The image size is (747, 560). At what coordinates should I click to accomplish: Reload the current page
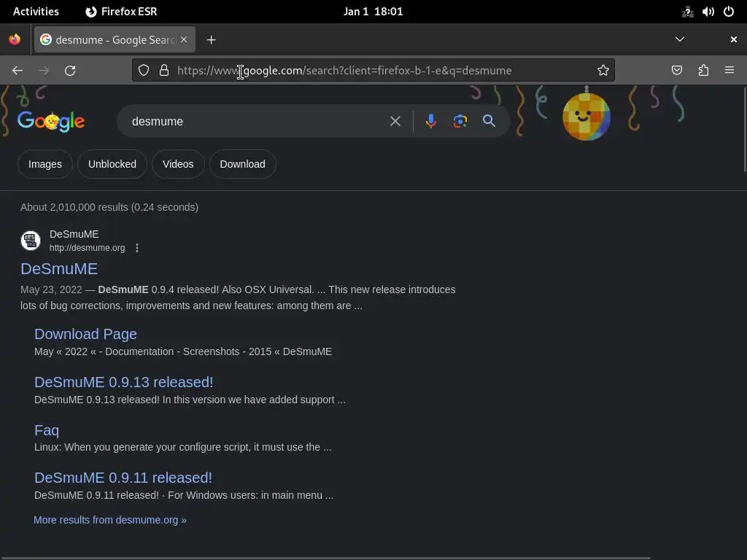[x=70, y=71]
